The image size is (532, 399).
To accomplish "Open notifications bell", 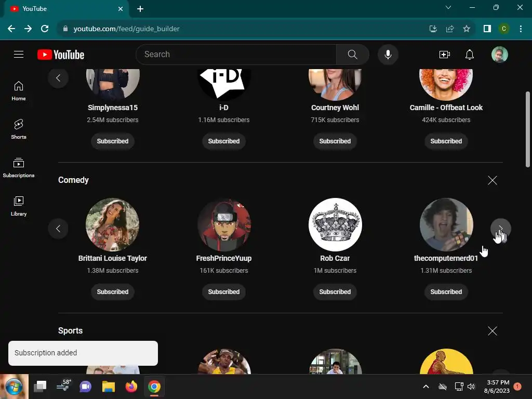I will click(x=470, y=54).
